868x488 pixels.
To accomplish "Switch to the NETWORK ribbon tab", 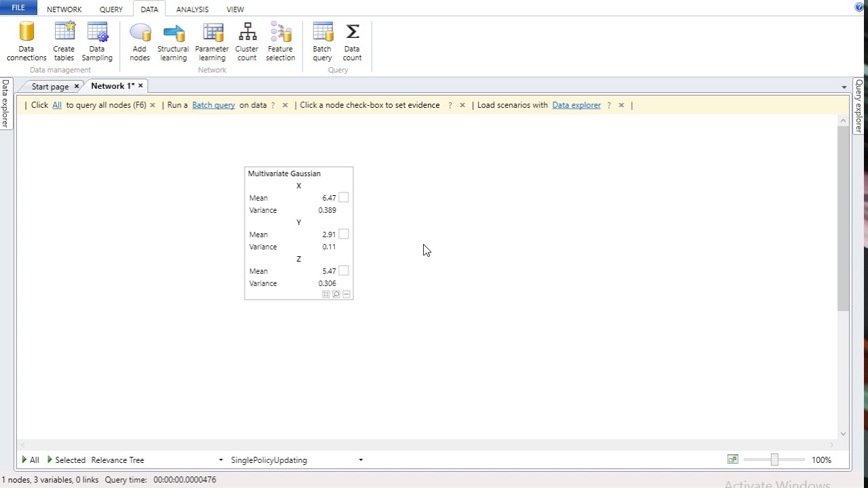I will [64, 9].
